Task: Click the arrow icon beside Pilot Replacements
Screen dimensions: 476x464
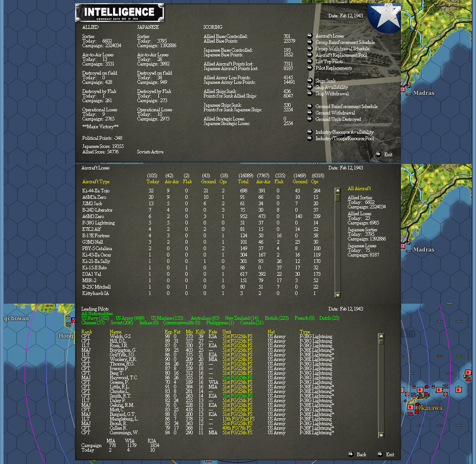Action: (x=310, y=67)
